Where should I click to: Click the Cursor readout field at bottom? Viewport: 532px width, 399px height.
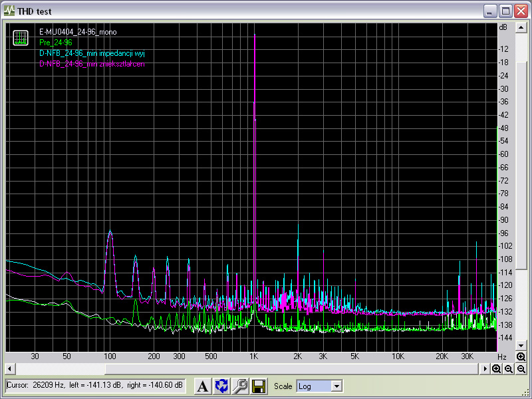95,386
